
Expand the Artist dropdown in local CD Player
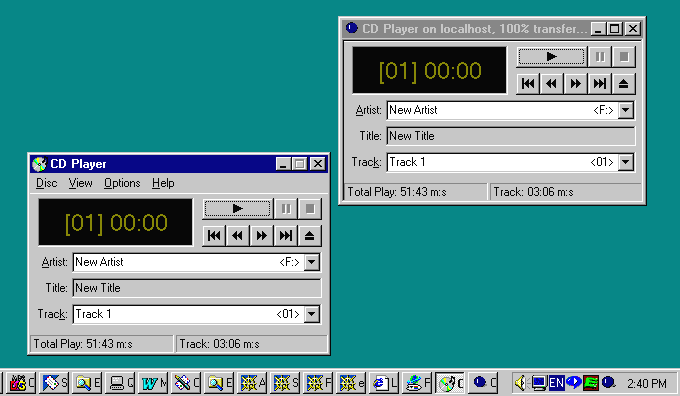pyautogui.click(x=311, y=262)
